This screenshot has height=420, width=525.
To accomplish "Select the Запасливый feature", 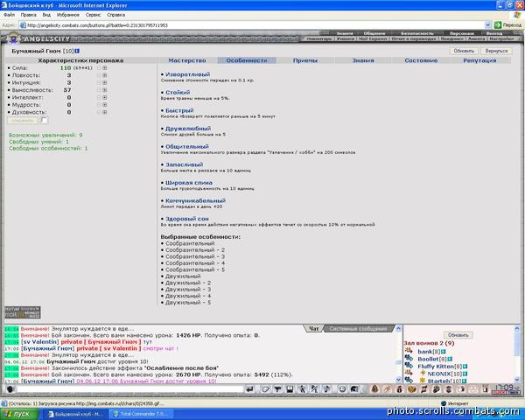I will [x=184, y=164].
